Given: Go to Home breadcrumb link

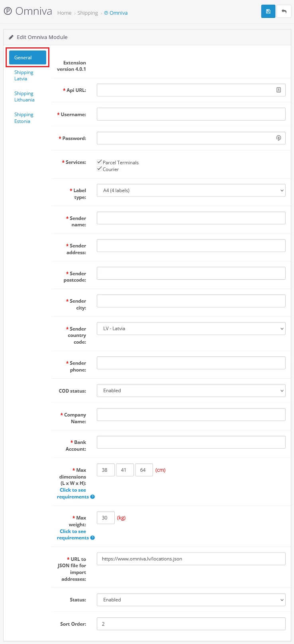Looking at the screenshot, I should point(64,13).
